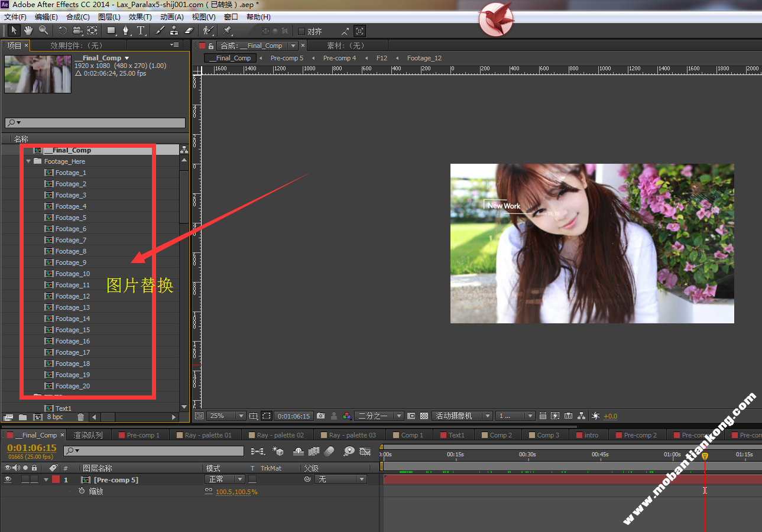Open the 合成(C) menu

click(78, 17)
